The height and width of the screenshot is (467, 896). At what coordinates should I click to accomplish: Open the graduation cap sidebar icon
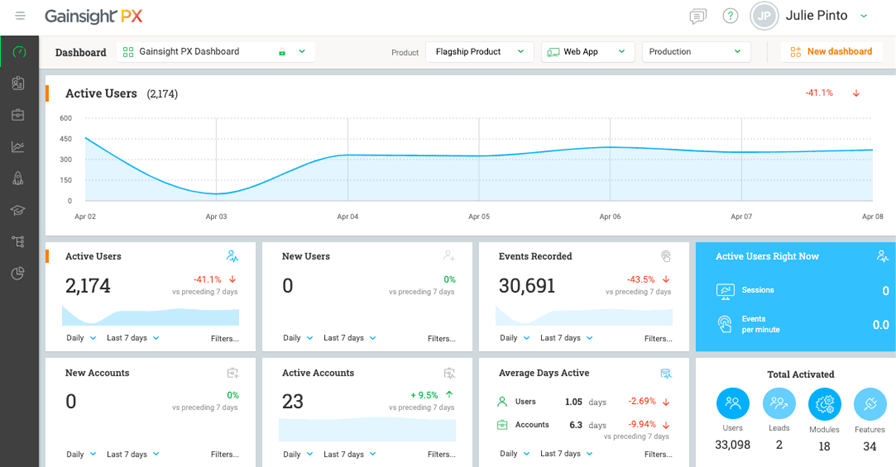18,210
